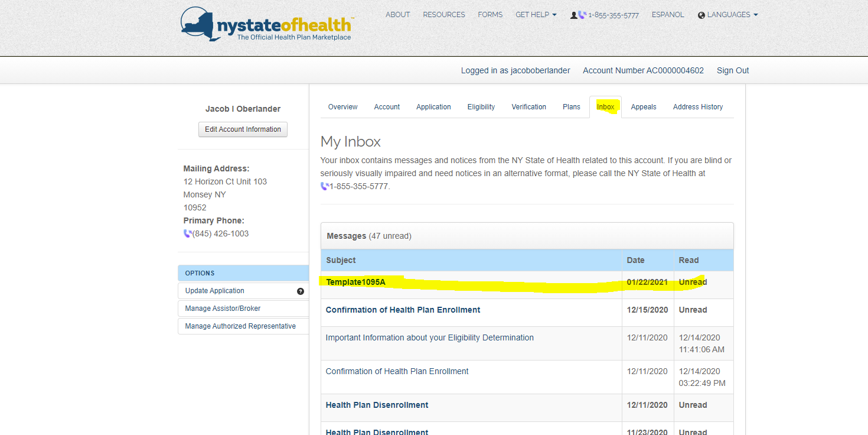
Task: Click Edit Account Information button
Action: point(243,129)
